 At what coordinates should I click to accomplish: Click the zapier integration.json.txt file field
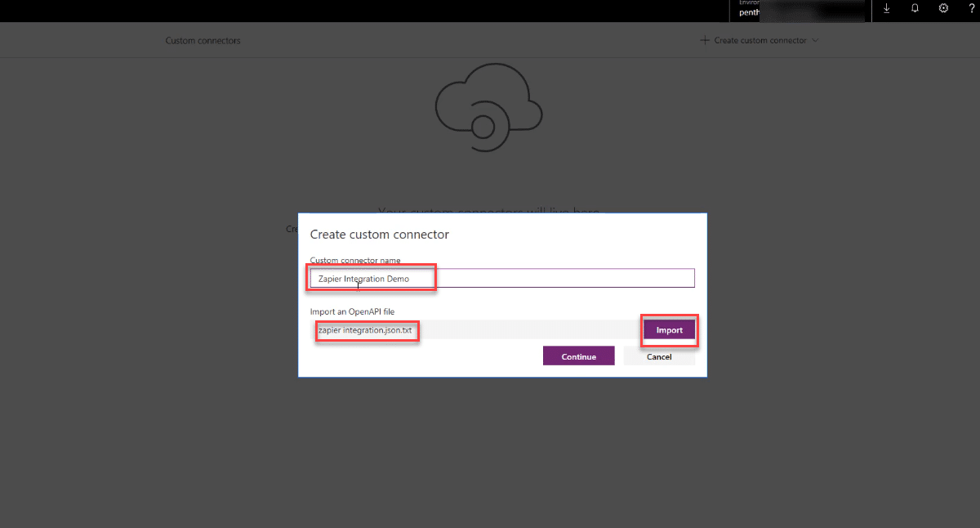click(475, 329)
